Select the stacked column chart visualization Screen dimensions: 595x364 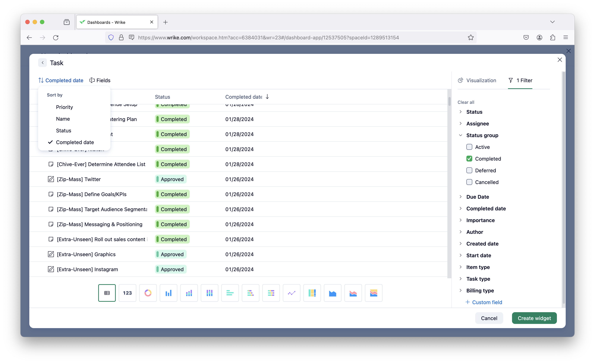189,293
